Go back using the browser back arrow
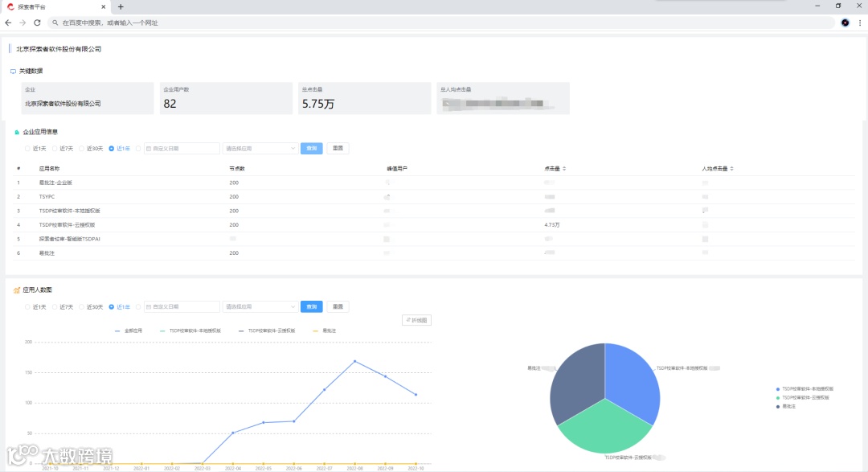Screen dimensions: 868x472 [8, 23]
